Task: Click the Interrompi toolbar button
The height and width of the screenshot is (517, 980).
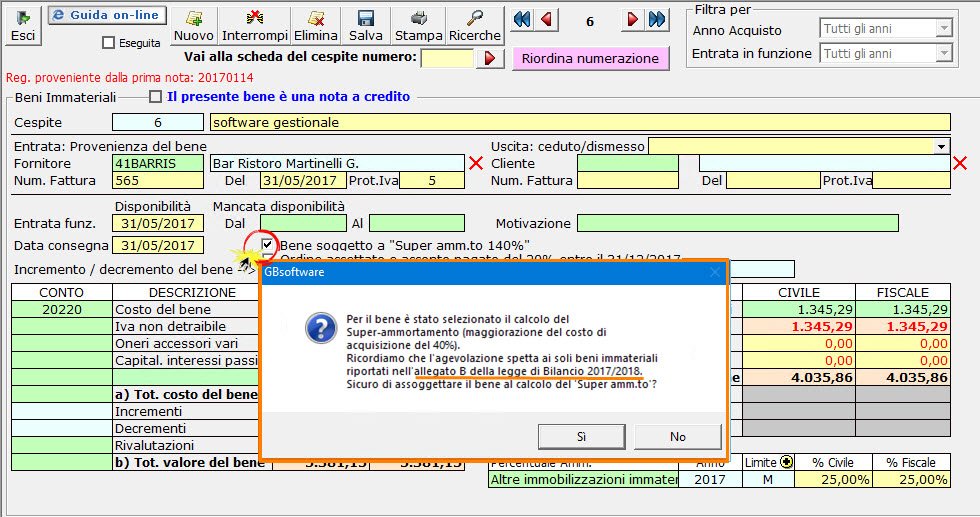Action: [254, 26]
